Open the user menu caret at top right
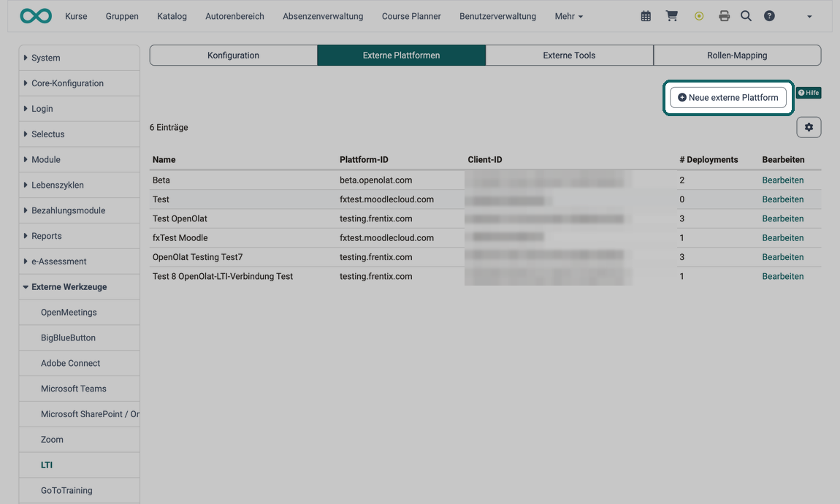Image resolution: width=840 pixels, height=504 pixels. (809, 17)
